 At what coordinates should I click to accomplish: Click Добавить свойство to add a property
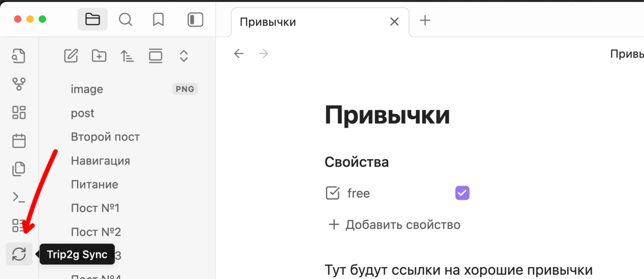(395, 225)
